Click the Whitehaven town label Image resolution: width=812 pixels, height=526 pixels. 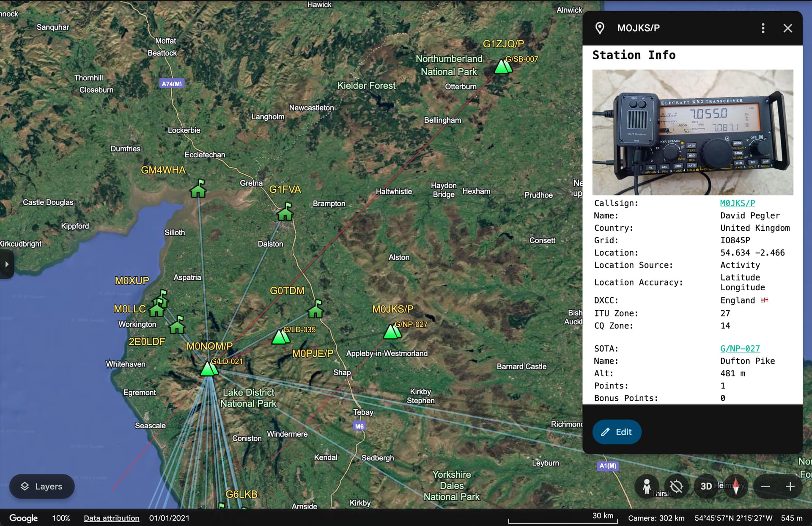126,364
